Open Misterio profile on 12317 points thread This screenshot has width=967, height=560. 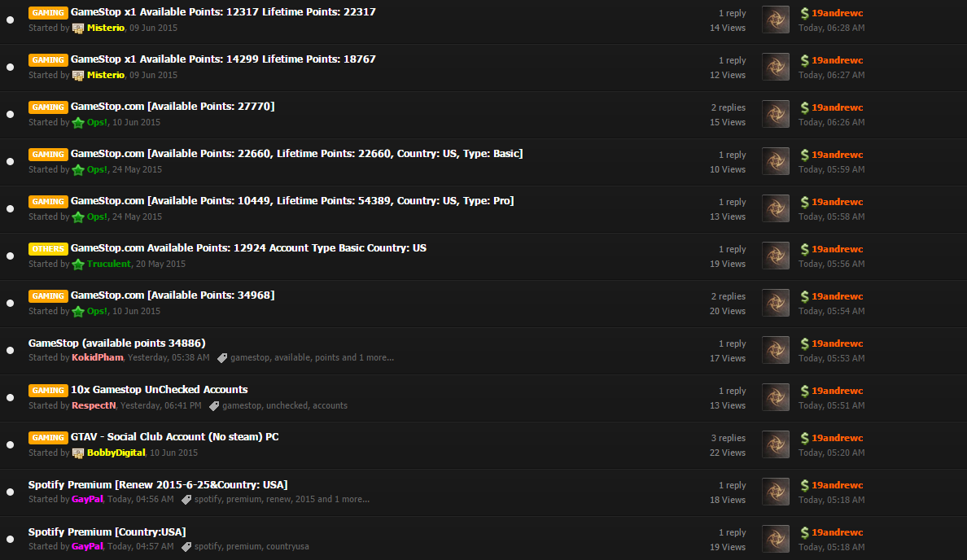pyautogui.click(x=106, y=28)
